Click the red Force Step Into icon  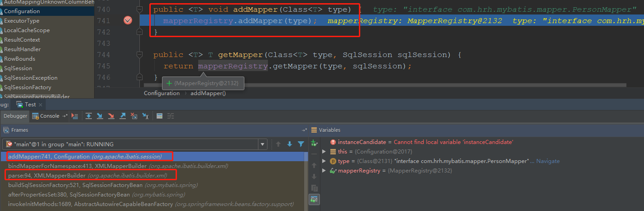pos(111,116)
